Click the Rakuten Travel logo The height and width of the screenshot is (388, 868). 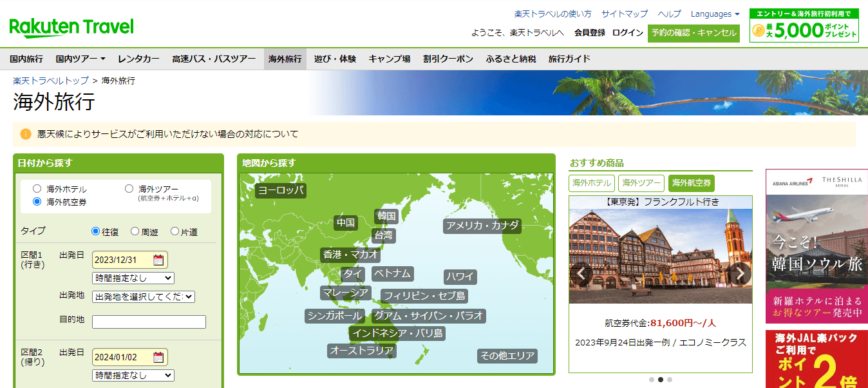[x=71, y=28]
